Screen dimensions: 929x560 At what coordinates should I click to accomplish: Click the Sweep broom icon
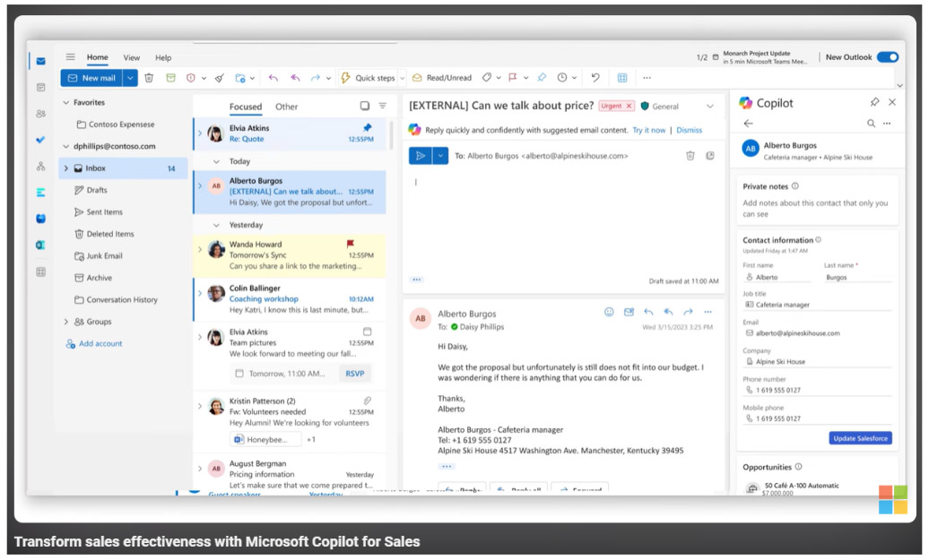click(x=220, y=78)
